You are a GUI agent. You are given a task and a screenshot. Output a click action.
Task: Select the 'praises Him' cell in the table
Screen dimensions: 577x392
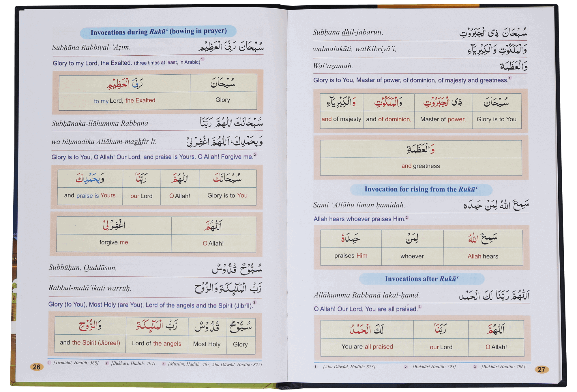click(351, 256)
